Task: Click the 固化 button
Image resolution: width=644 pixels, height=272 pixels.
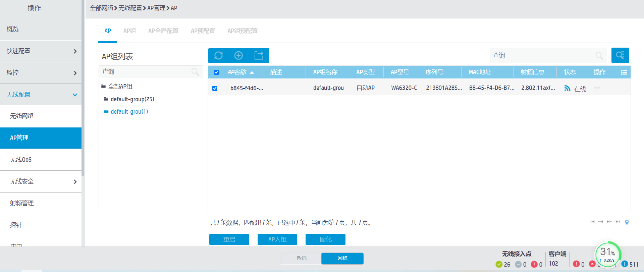Action: (325, 239)
